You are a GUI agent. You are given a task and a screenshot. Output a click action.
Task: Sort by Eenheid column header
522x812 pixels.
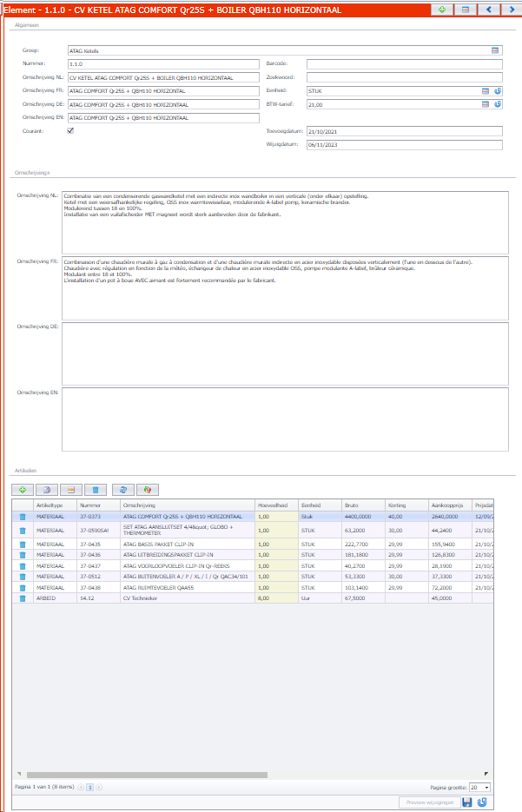(320, 505)
